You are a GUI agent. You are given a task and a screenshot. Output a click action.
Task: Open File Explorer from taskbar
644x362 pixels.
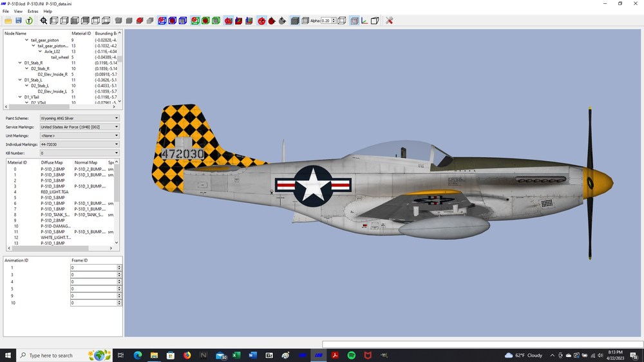coord(154,356)
